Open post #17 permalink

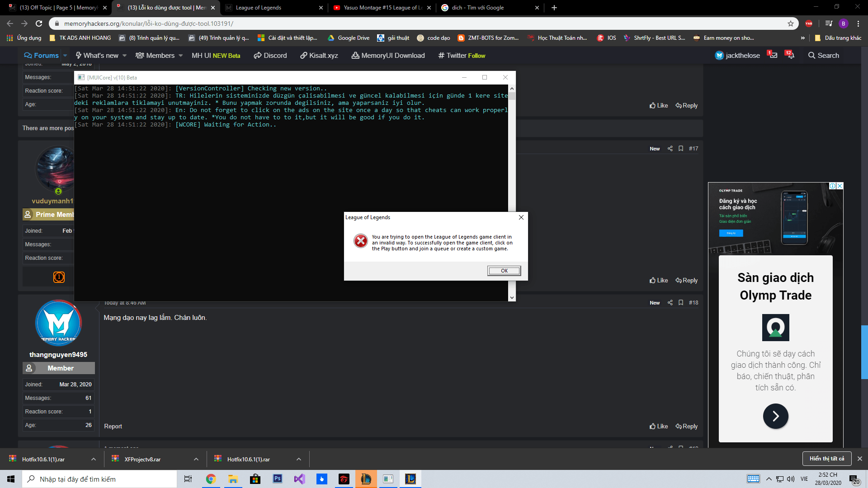(693, 149)
